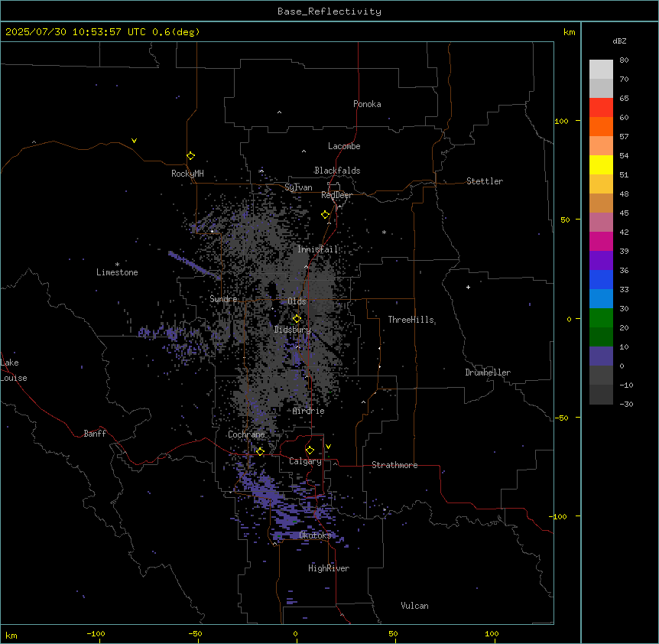
Task: Click the Limestone label on the map
Action: coord(117,272)
